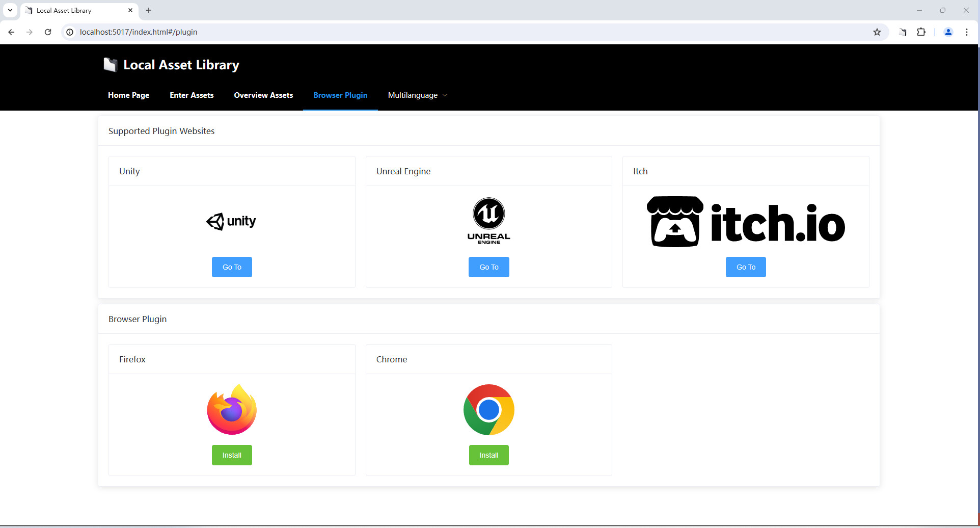Open the Multilanguage dropdown

point(417,95)
